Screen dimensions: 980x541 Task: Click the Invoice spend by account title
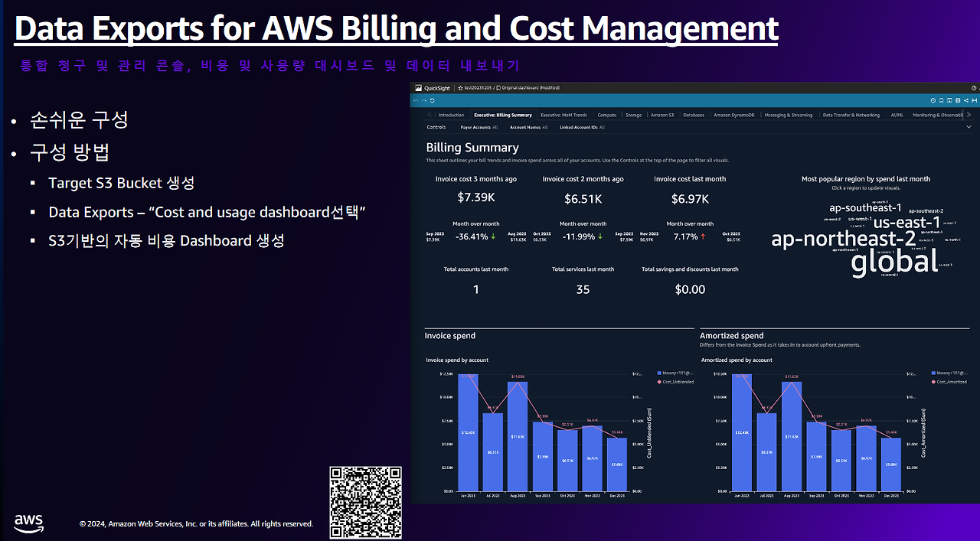pyautogui.click(x=457, y=360)
